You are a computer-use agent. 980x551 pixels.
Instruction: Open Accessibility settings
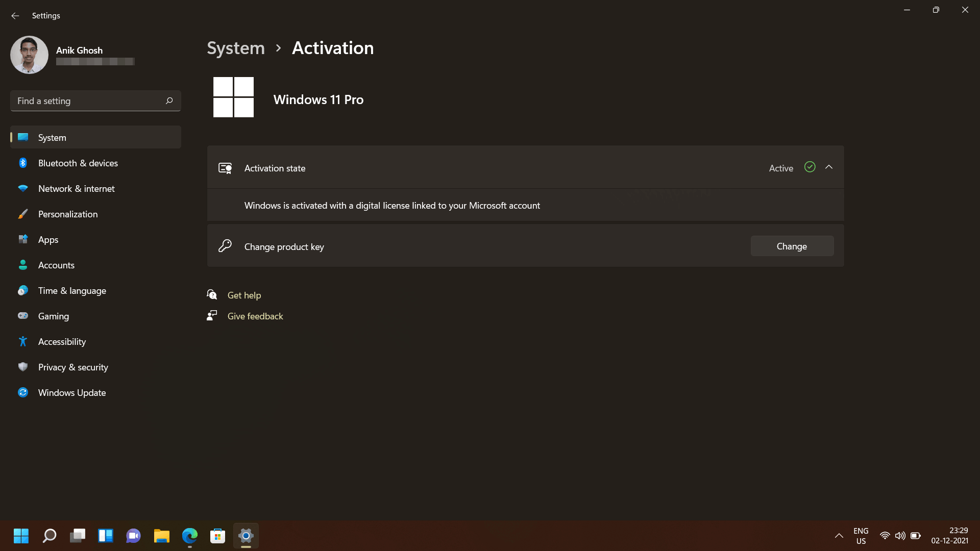95,342
